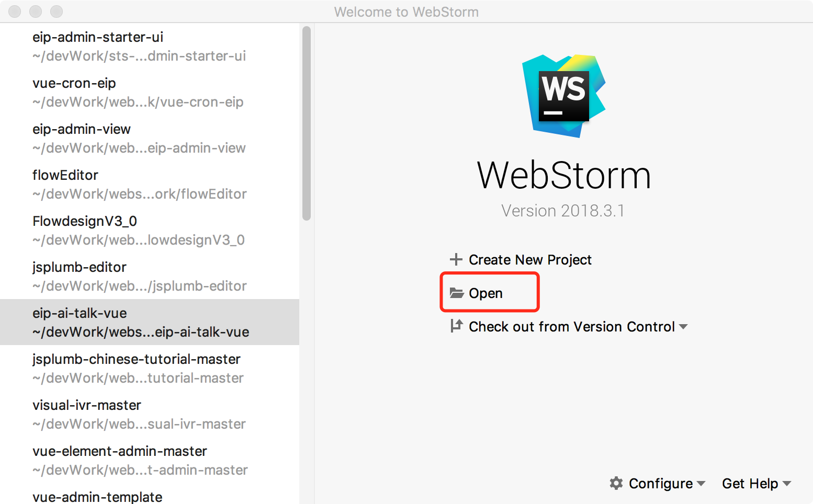Close the Welcome to WebStorm window

[15, 12]
